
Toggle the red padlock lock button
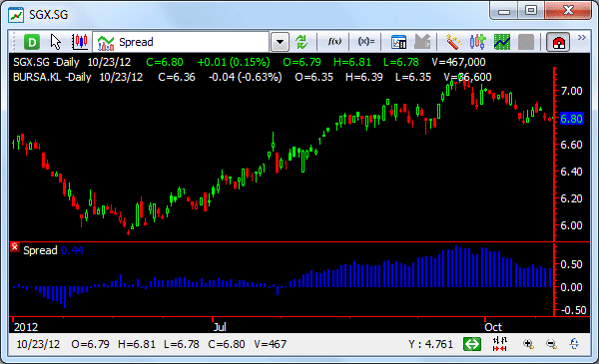tap(558, 42)
